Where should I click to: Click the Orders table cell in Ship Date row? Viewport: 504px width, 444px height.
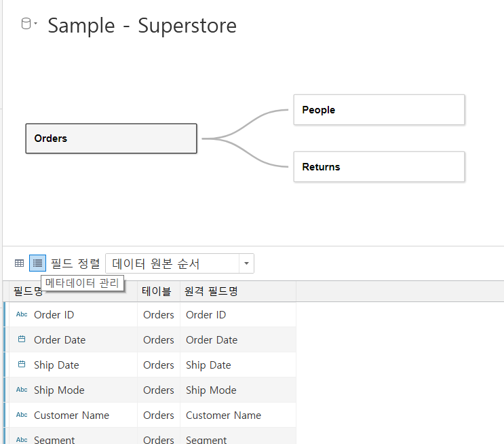tap(159, 365)
